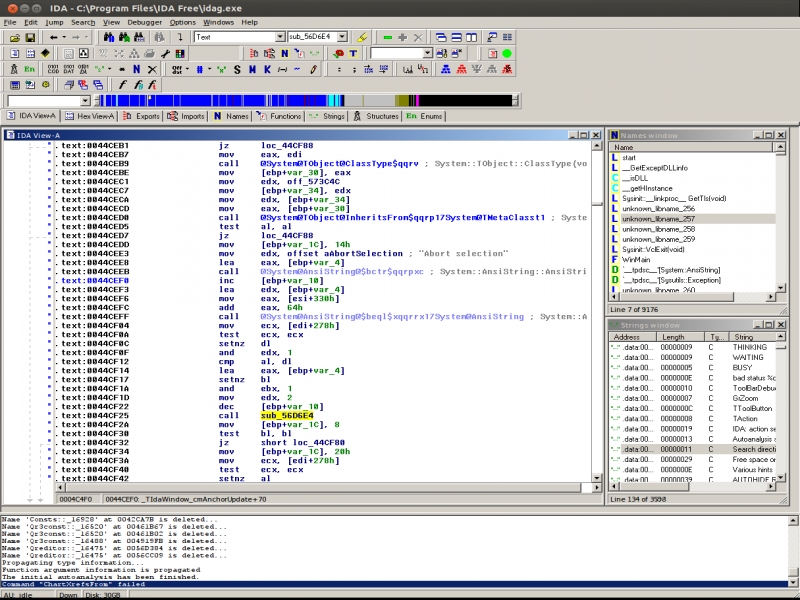The height and width of the screenshot is (600, 800).
Task: Click the cascade windows toolbar icon
Action: click(439, 37)
